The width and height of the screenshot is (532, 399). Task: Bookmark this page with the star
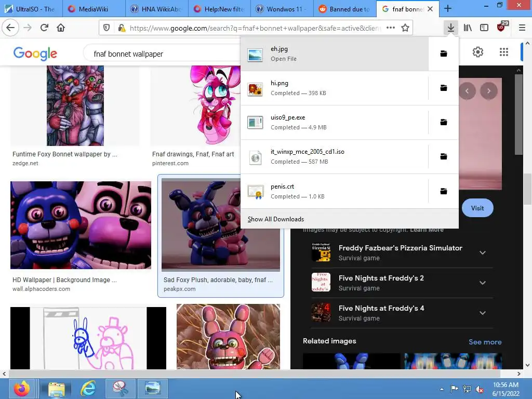pos(405,28)
